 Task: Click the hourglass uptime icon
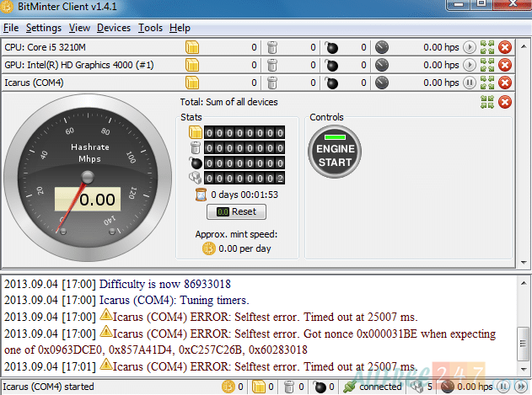point(202,195)
